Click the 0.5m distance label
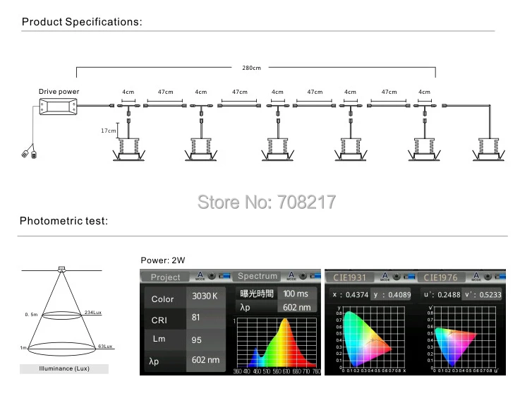532x403 pixels. click(31, 315)
